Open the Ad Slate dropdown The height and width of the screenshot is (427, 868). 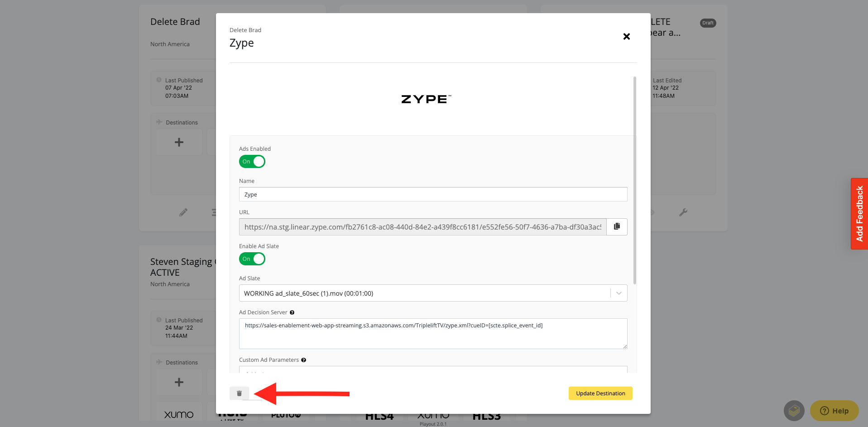tap(433, 293)
